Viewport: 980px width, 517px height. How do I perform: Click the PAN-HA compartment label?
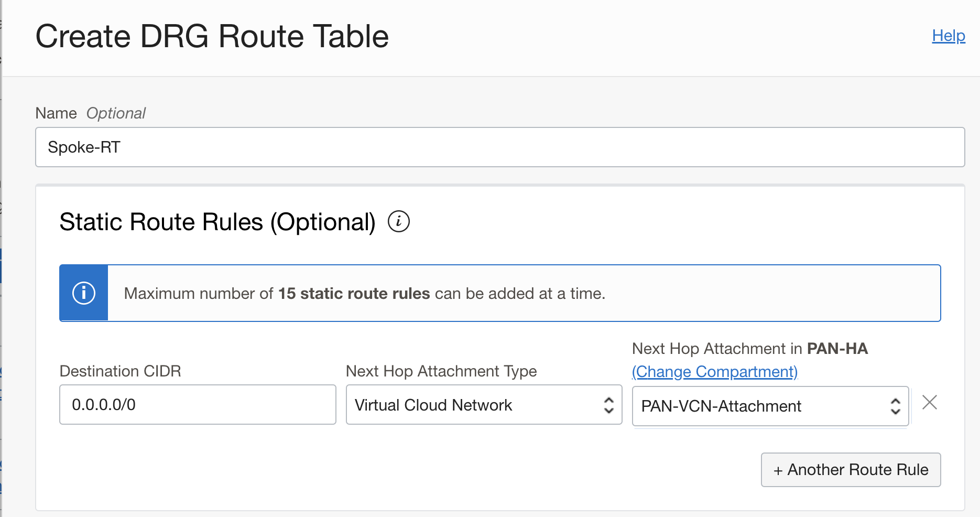pos(837,348)
